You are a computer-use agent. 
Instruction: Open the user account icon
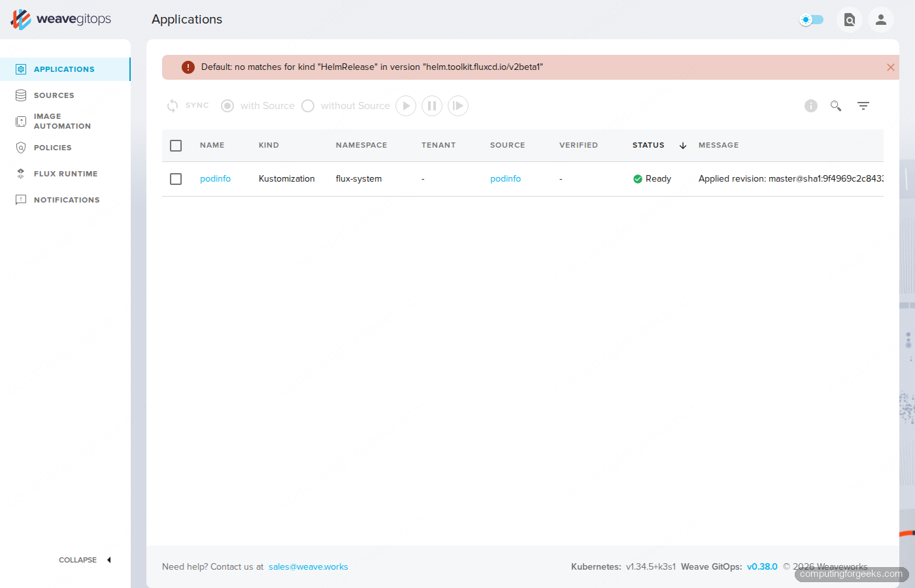[881, 20]
